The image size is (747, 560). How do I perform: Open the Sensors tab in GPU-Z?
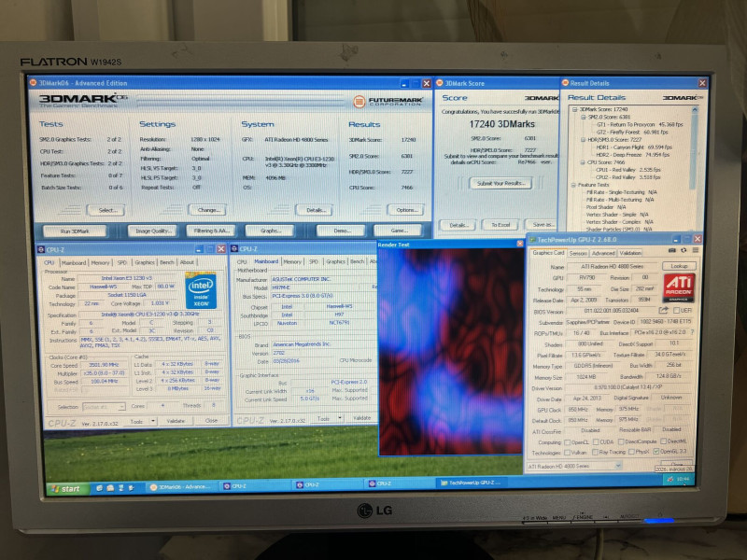[578, 253]
